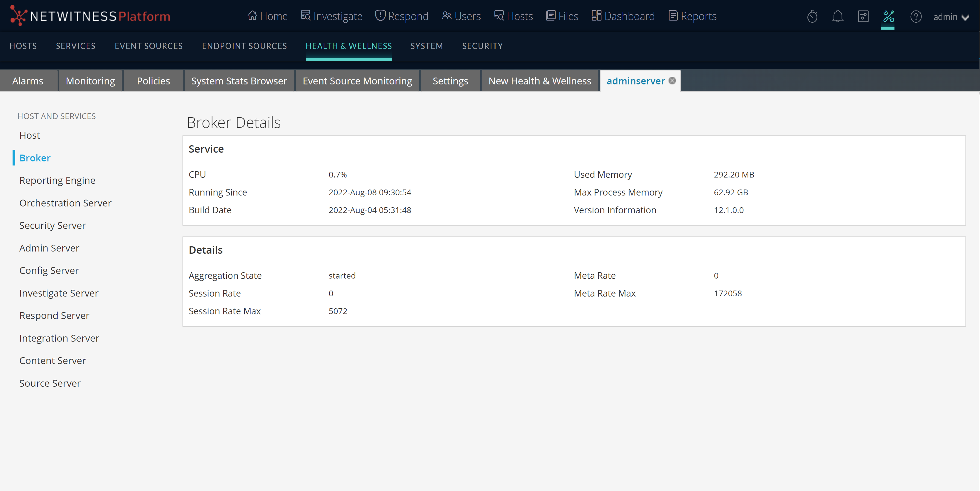
Task: Open the System Stats Browser tab
Action: click(x=239, y=81)
